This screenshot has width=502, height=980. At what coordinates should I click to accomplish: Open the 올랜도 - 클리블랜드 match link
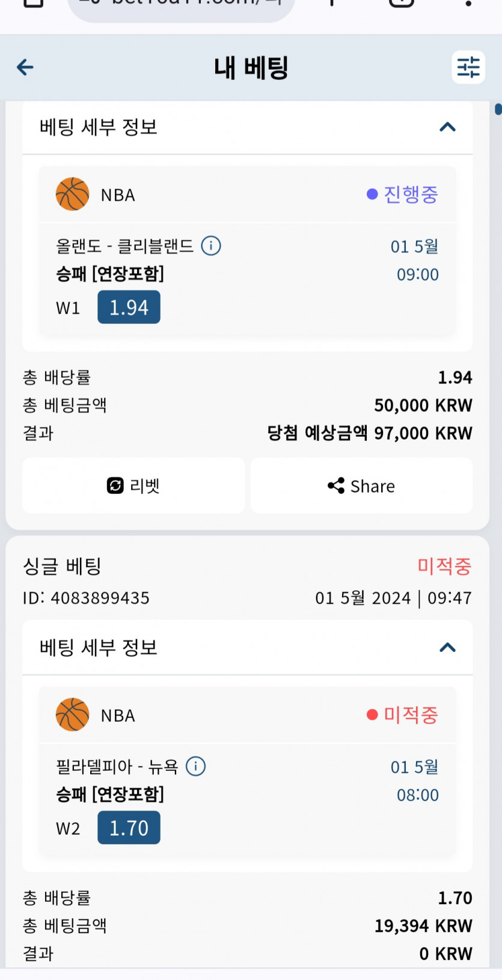click(124, 246)
